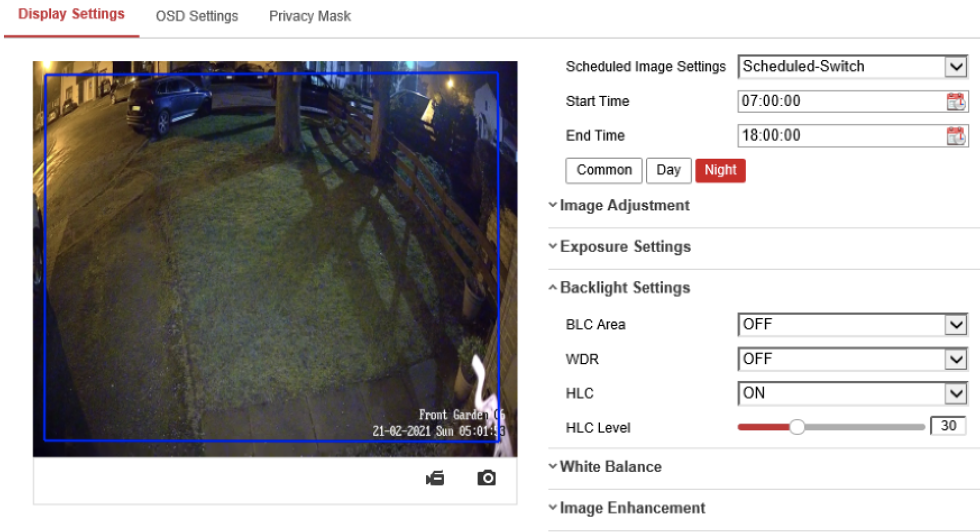This screenshot has width=980, height=532.
Task: Expand the Image Enhancement section
Action: point(632,508)
